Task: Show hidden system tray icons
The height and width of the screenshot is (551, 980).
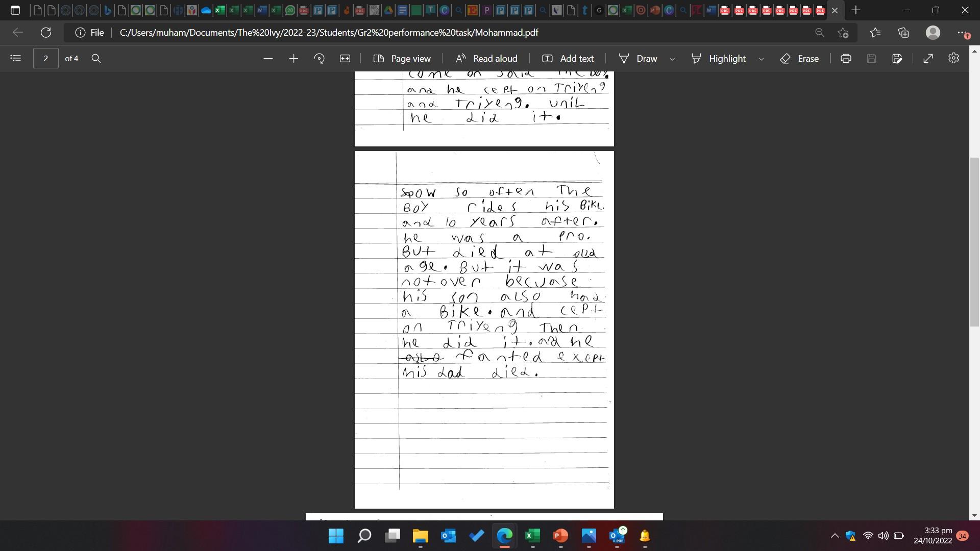Action: pyautogui.click(x=835, y=536)
